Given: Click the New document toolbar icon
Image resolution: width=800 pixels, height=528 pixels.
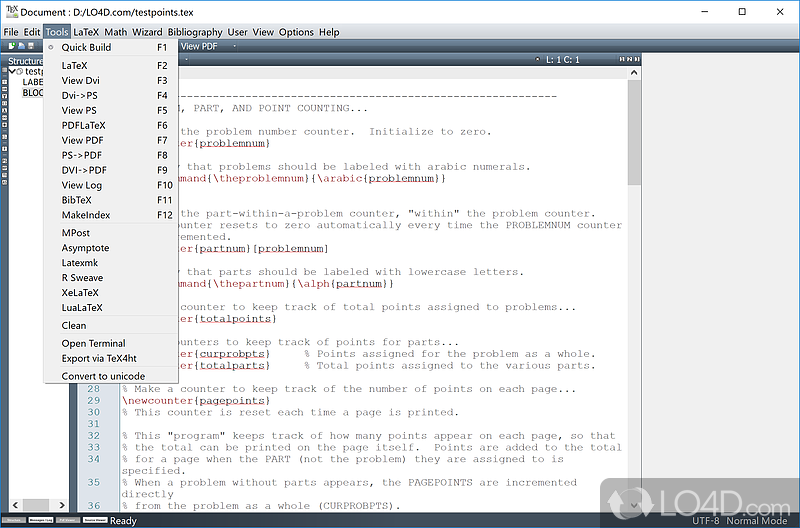Looking at the screenshot, I should pos(11,46).
